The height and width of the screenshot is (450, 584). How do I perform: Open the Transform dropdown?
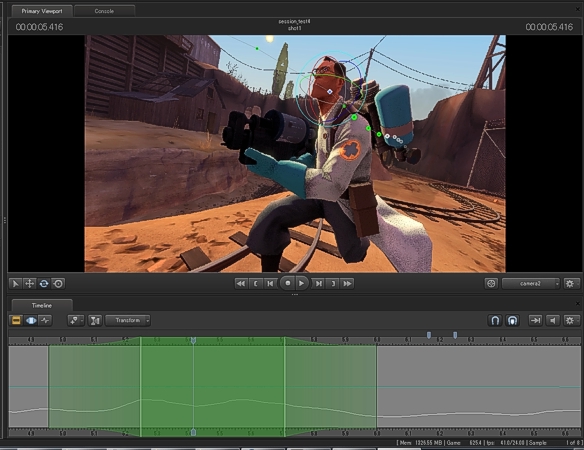pyautogui.click(x=128, y=320)
